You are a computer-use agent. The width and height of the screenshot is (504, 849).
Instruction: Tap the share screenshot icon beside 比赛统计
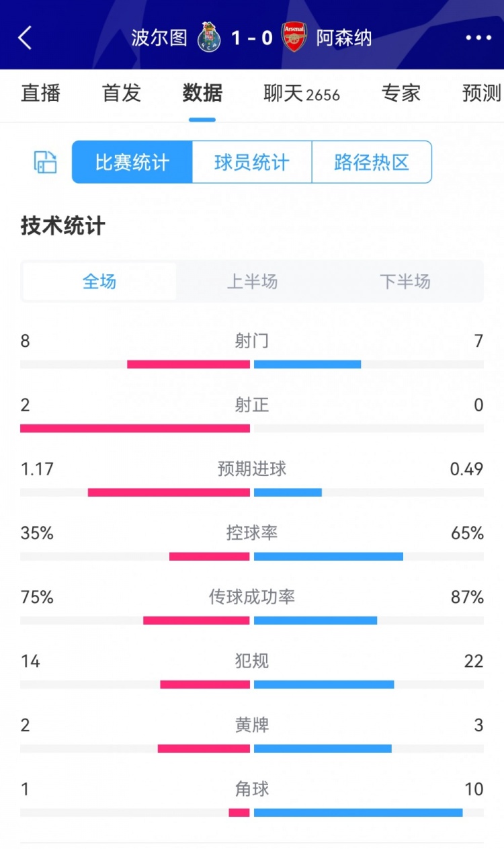(46, 162)
